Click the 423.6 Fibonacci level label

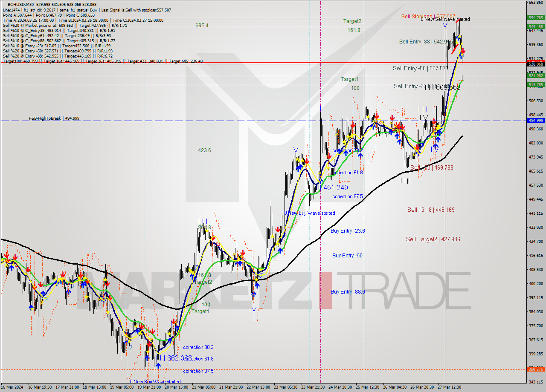[x=204, y=150]
